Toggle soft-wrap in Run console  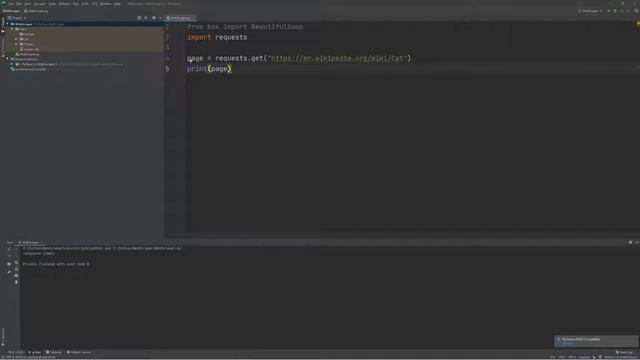pos(16,262)
